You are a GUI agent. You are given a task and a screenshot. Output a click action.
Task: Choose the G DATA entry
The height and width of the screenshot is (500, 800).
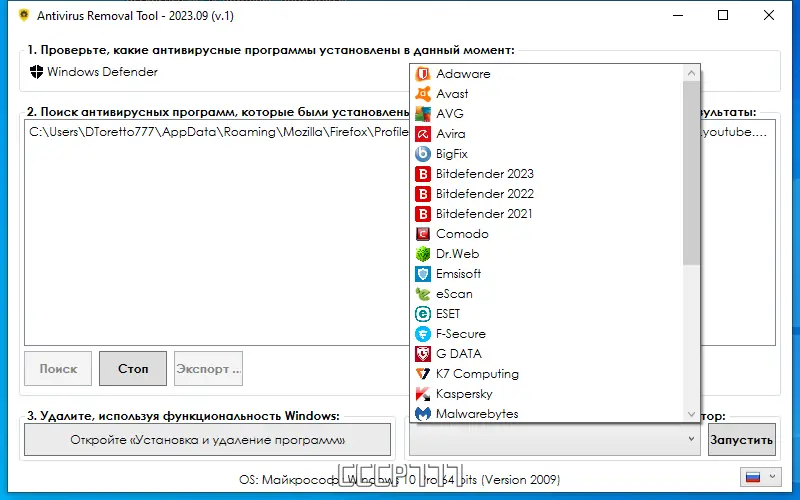click(x=547, y=354)
